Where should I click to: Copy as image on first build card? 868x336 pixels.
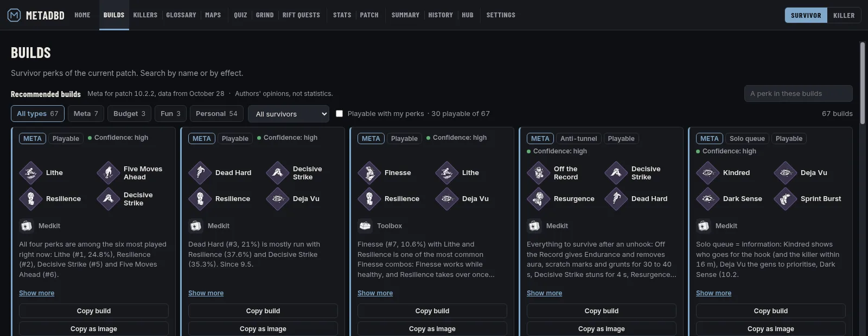(x=94, y=329)
